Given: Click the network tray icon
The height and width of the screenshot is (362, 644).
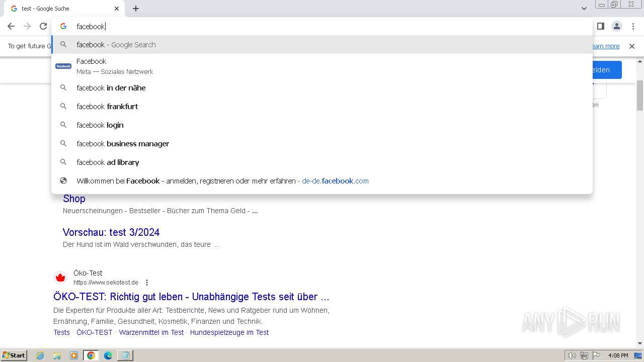Looking at the screenshot, I should tap(584, 355).
